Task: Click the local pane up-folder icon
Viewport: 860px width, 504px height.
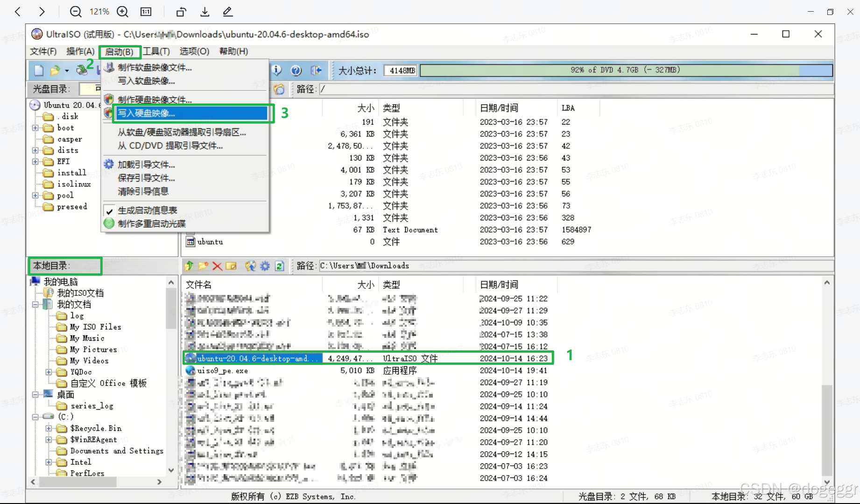Action: [x=189, y=266]
